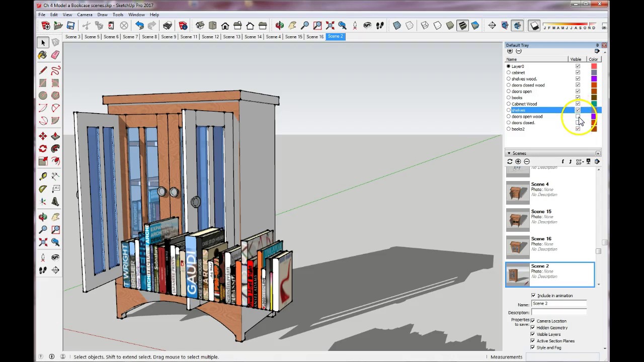644x362 pixels.
Task: Pick the Eraser tool
Action: [x=55, y=55]
